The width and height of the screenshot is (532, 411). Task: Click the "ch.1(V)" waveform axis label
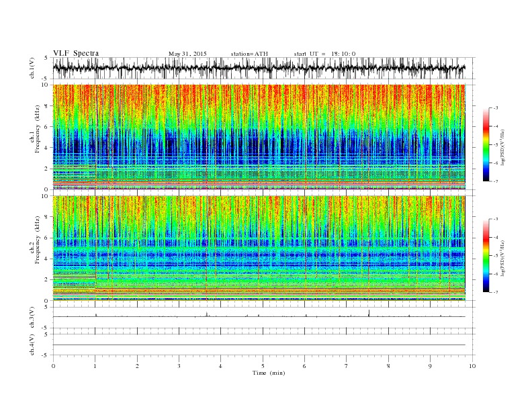tap(32, 68)
